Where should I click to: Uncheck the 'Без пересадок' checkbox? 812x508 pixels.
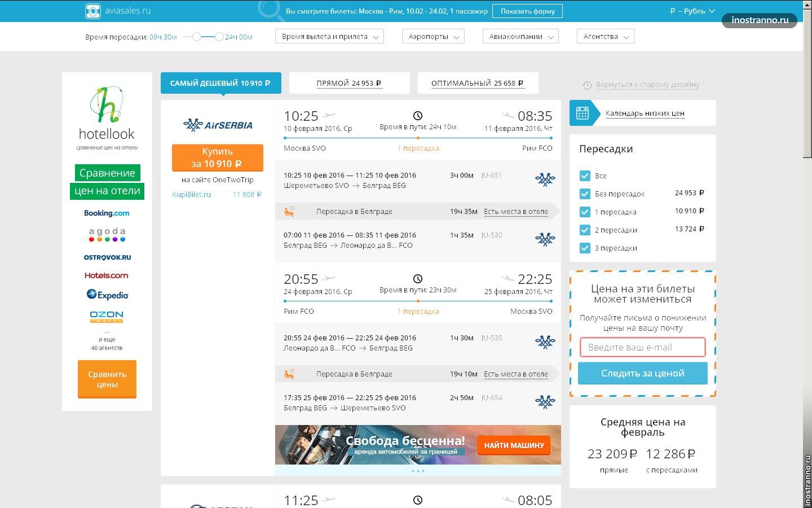585,194
